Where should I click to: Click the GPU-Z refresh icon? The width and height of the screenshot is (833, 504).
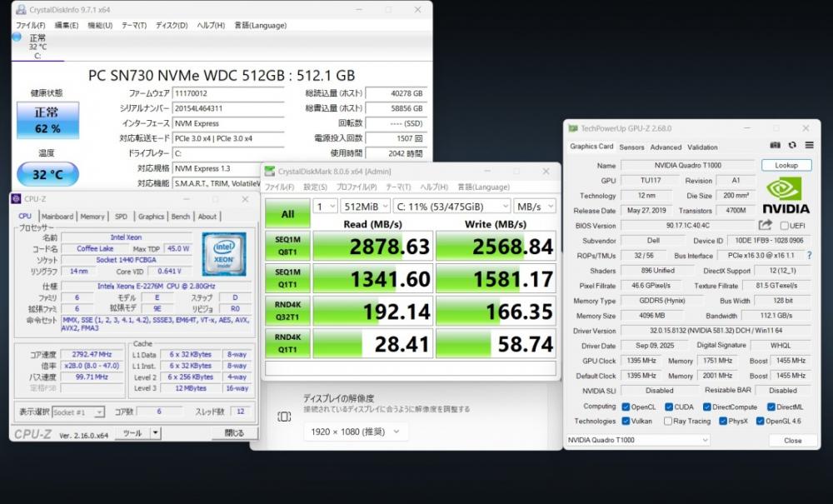[791, 146]
